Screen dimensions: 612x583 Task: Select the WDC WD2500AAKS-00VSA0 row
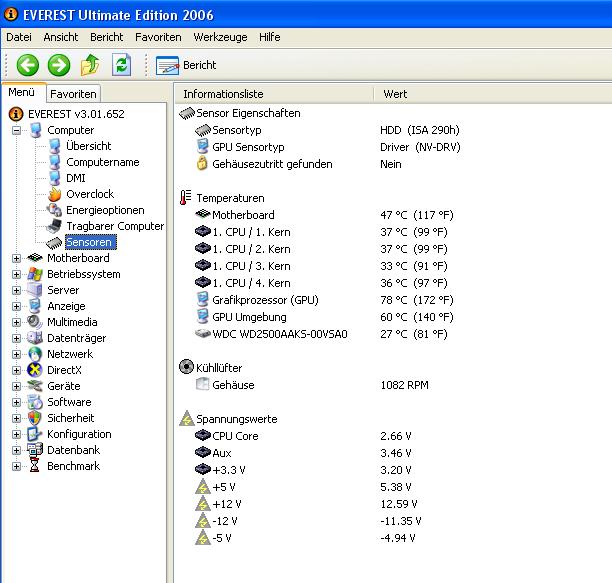pyautogui.click(x=321, y=334)
